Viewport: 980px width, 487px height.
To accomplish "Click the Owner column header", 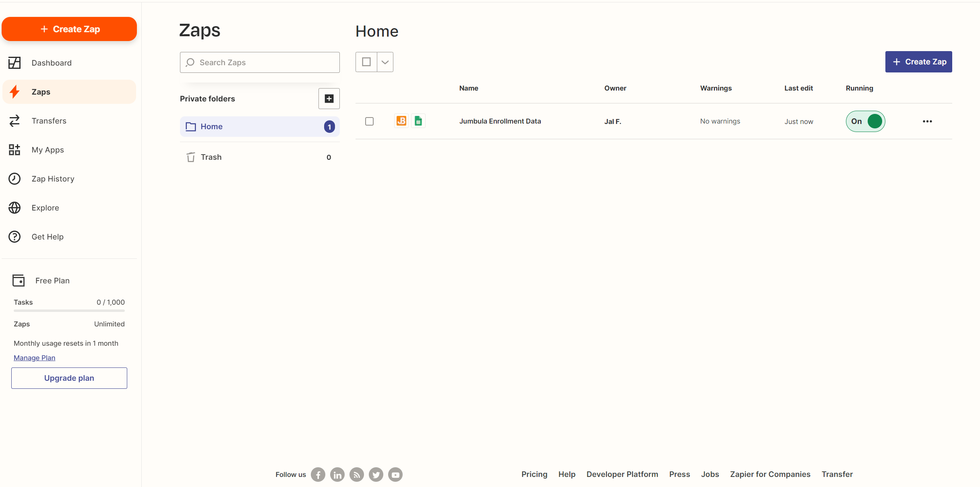I will [615, 88].
